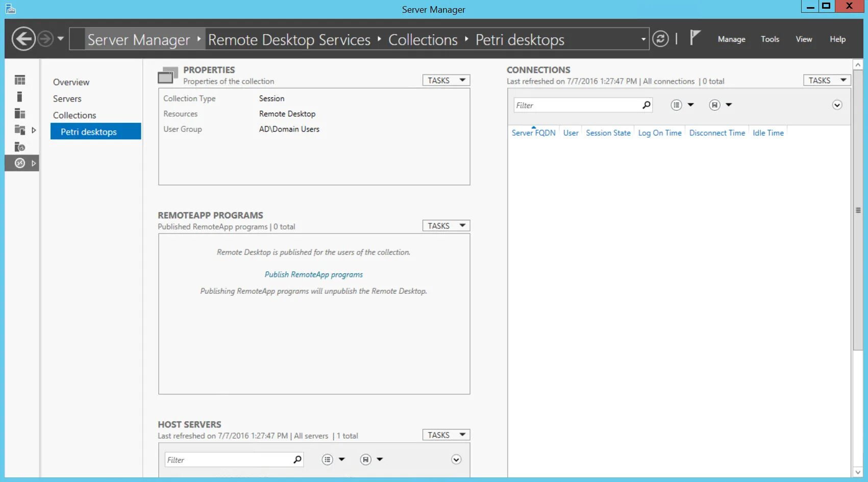Open Host Servers saved queries icon dropdown

371,460
